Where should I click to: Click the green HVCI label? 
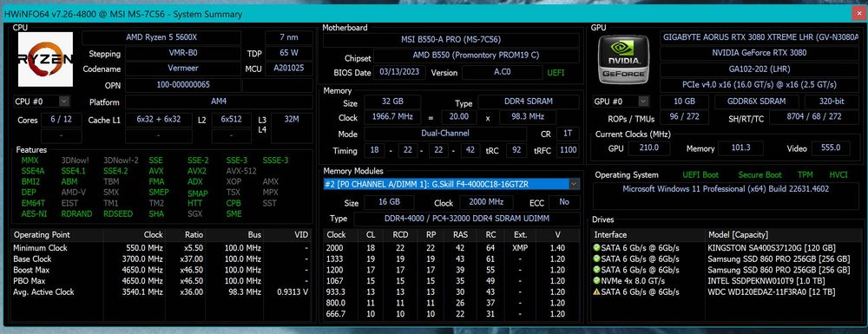tap(838, 174)
